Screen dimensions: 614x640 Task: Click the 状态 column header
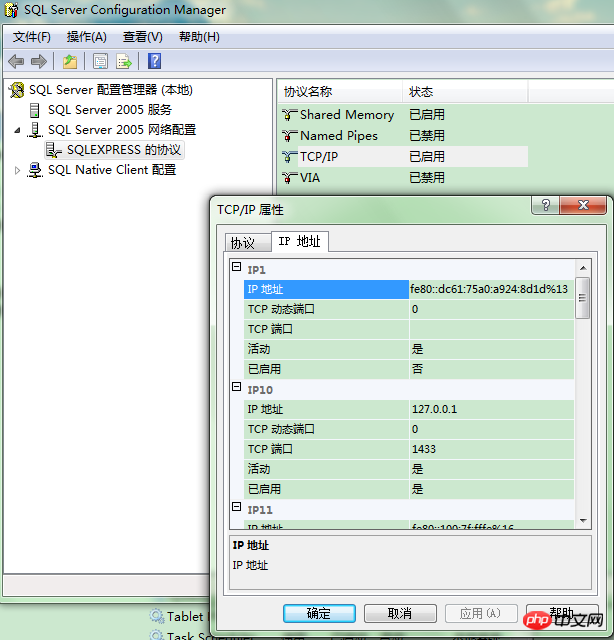click(x=465, y=92)
